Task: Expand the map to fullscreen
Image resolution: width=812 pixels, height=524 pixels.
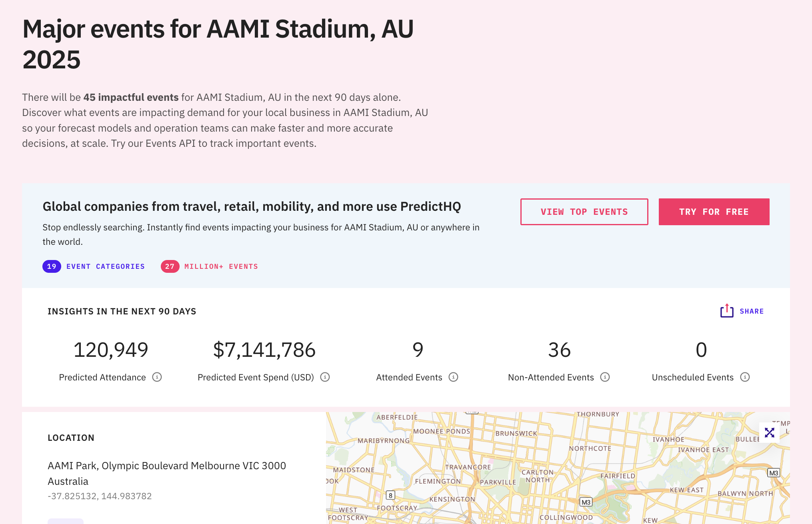Action: tap(769, 432)
